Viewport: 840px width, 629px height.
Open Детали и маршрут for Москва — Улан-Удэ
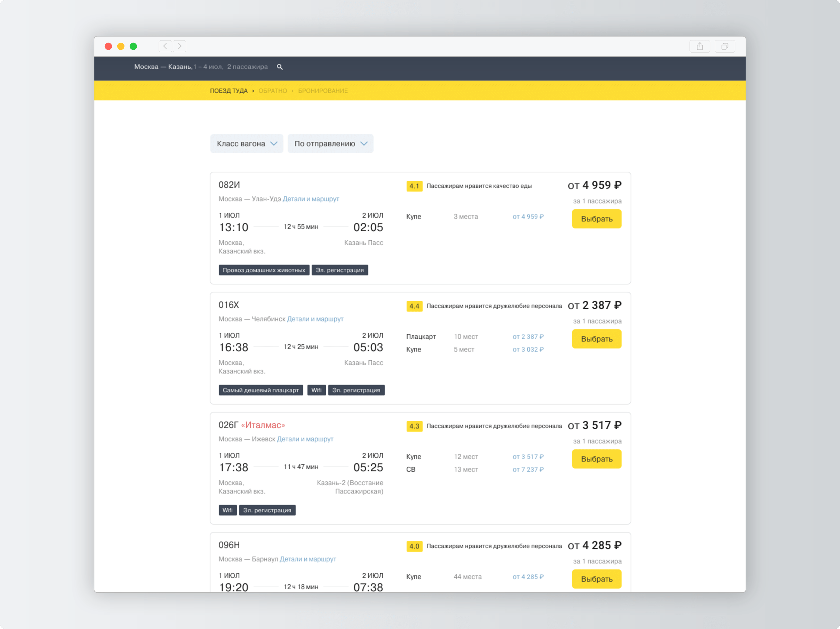pos(311,199)
